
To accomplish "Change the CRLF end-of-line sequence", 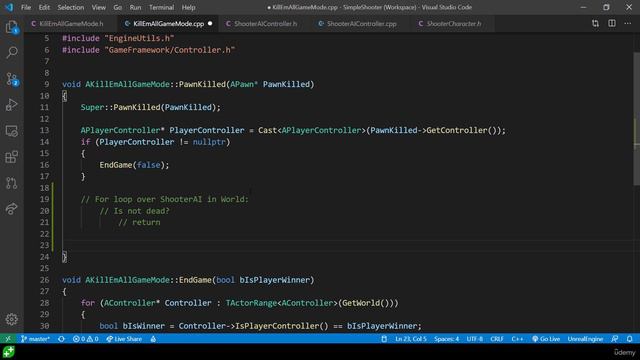I will pos(497,339).
